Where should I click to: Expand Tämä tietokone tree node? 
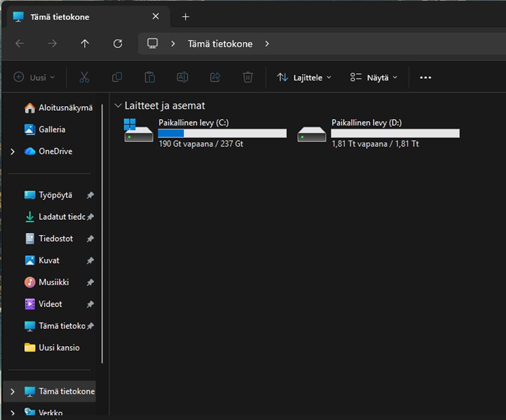point(13,392)
